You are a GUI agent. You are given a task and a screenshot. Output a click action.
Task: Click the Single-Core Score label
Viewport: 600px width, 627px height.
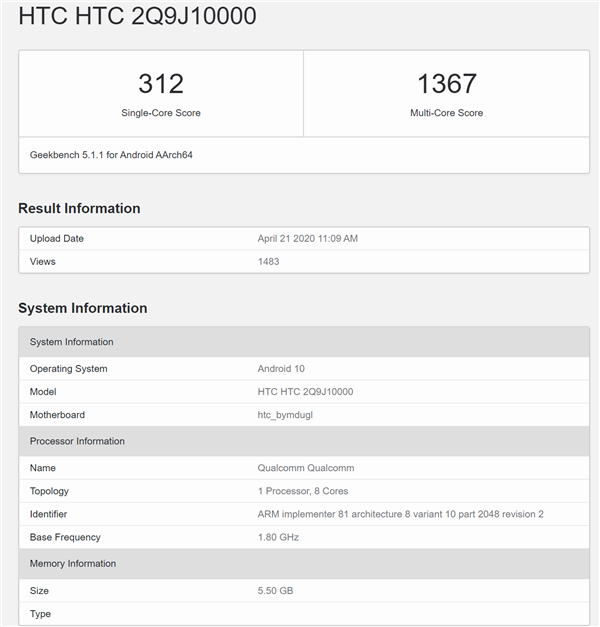161,113
